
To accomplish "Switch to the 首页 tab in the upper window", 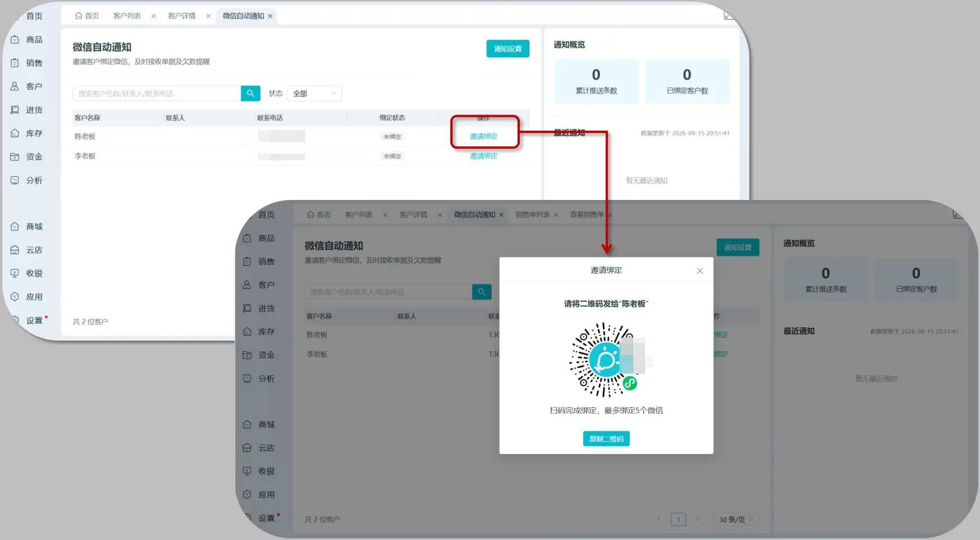I will pos(87,16).
